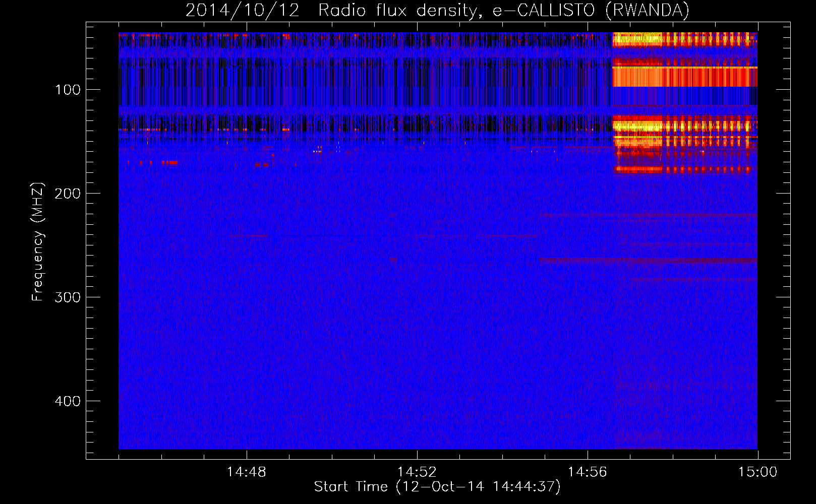Click the 200 frequency tick label

coord(68,194)
